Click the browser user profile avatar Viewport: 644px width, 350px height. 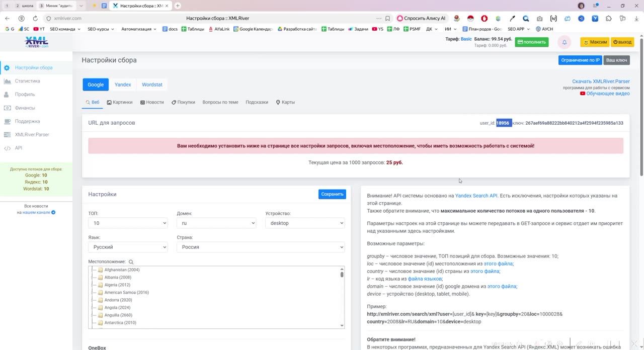pos(581,6)
